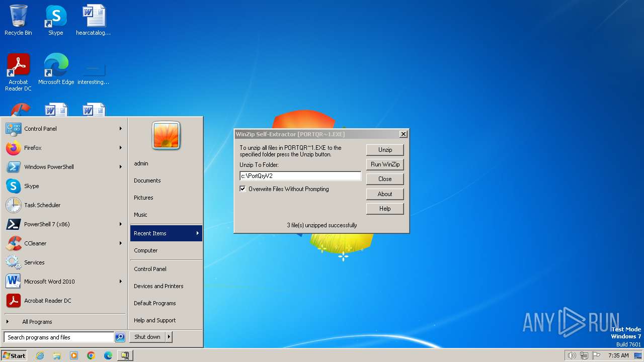This screenshot has width=644, height=362.
Task: Expand the Firefox jump list arrow
Action: [x=121, y=148]
